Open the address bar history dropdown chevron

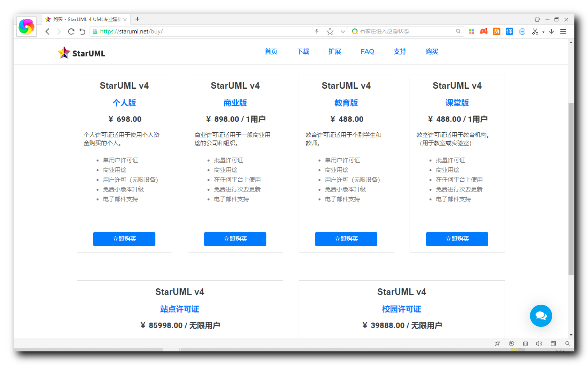pyautogui.click(x=342, y=31)
